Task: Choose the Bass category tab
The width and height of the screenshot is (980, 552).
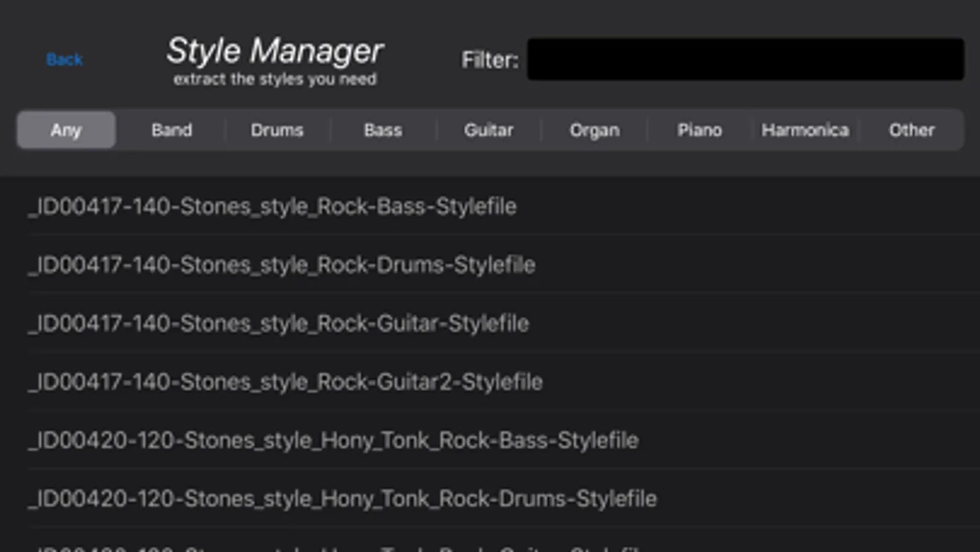Action: click(383, 130)
